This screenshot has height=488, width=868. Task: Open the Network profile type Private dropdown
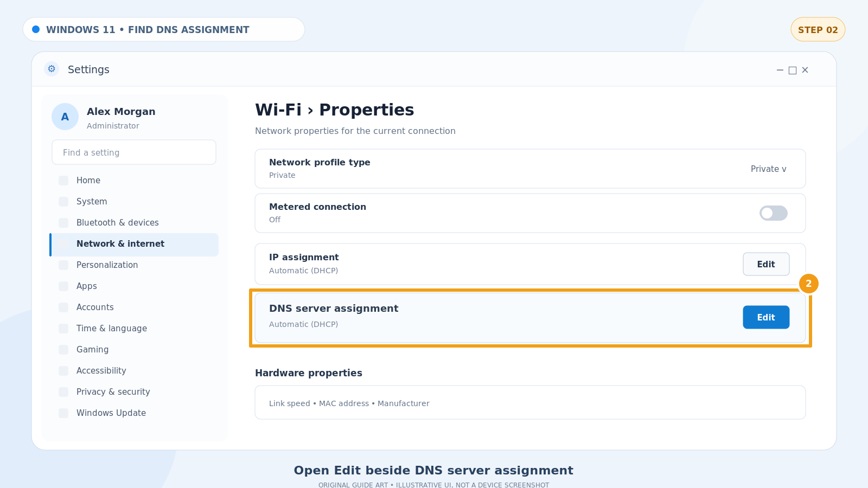point(768,169)
